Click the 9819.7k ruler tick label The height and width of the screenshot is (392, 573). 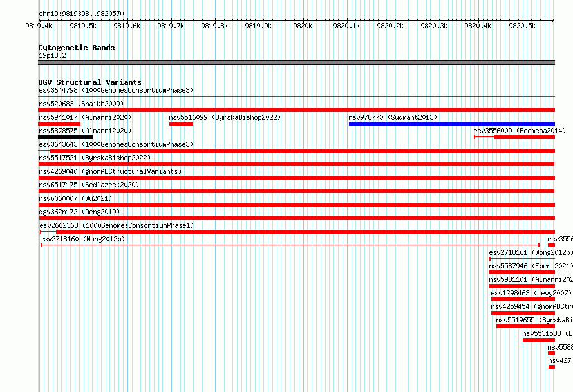tap(171, 26)
